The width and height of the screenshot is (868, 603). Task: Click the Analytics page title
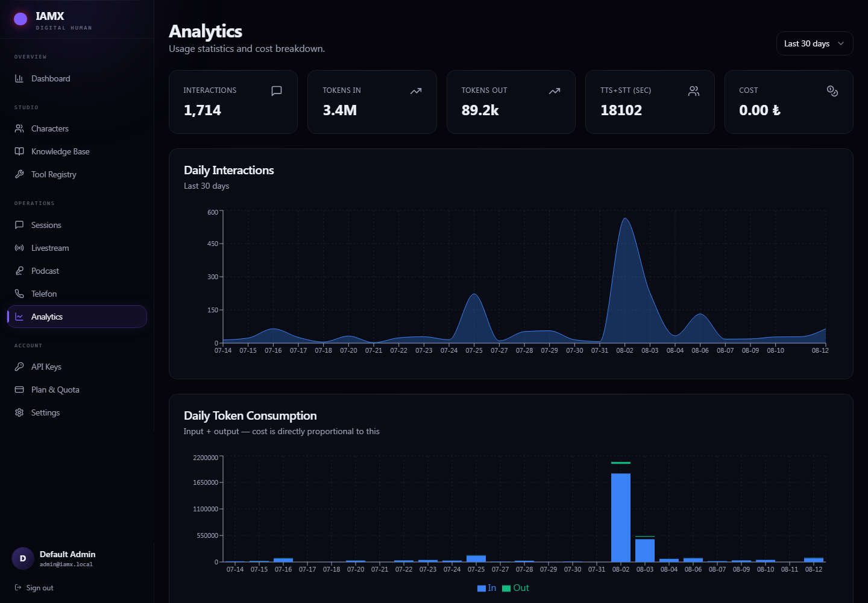tap(206, 31)
